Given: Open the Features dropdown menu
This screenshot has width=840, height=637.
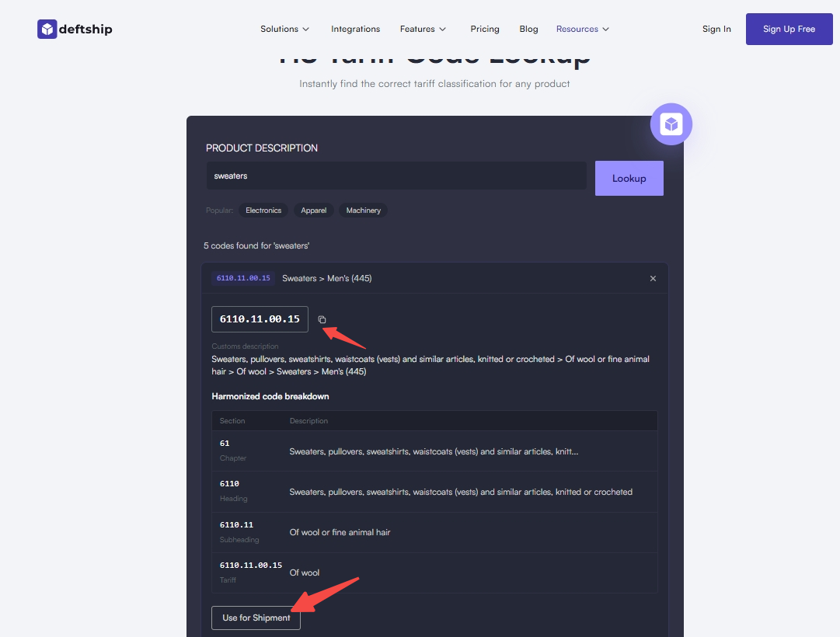Looking at the screenshot, I should [423, 30].
